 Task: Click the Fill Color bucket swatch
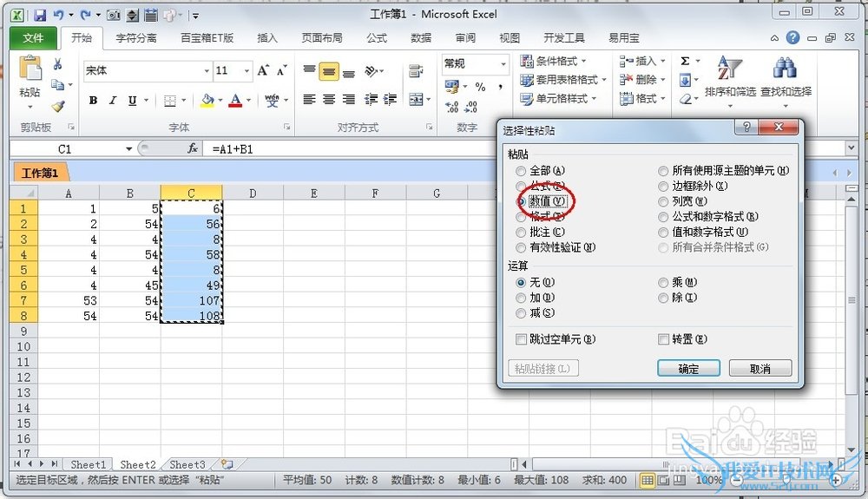point(207,101)
